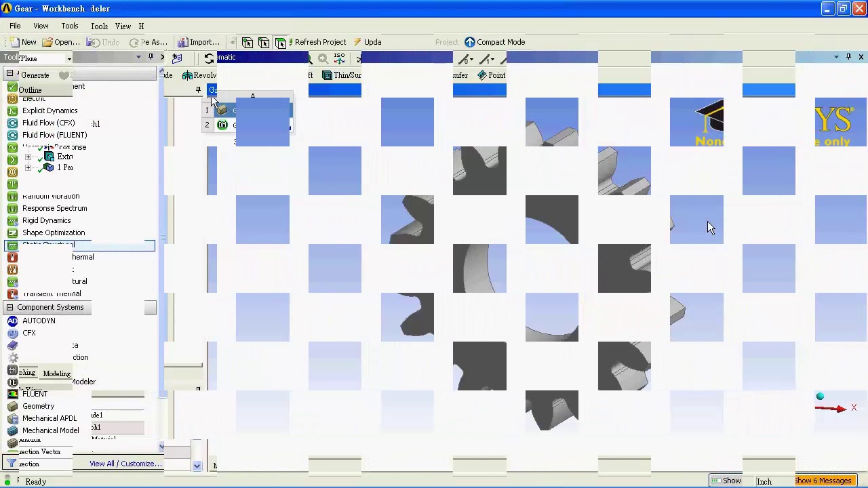868x488 pixels.
Task: Click the Point tool icon
Action: [482, 75]
